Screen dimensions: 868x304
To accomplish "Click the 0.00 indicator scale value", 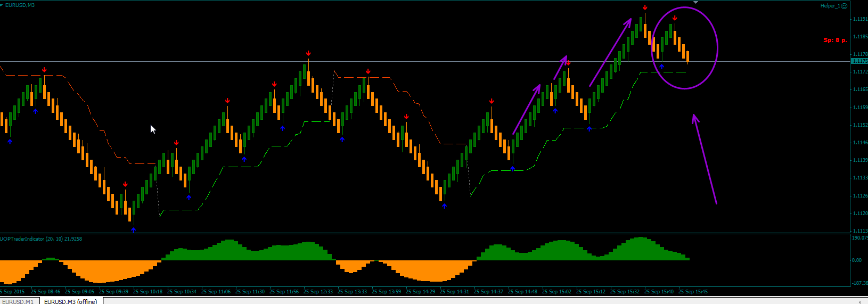I will pos(857,260).
